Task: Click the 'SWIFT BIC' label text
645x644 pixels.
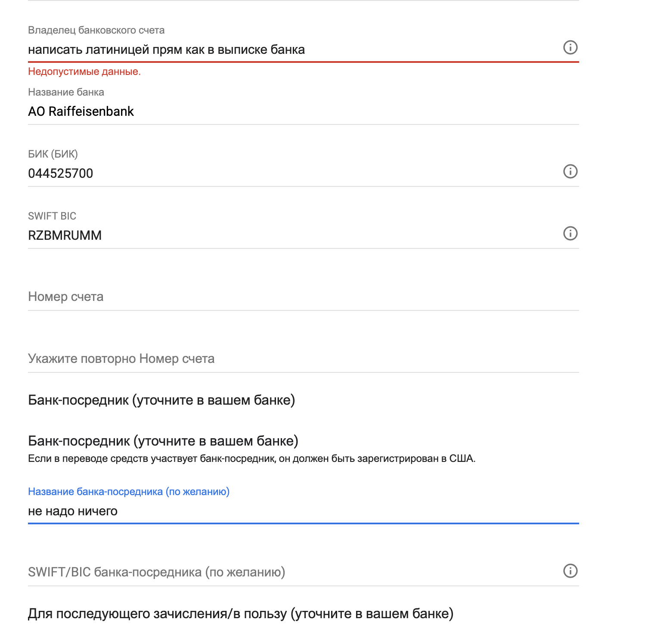Action: click(x=52, y=216)
